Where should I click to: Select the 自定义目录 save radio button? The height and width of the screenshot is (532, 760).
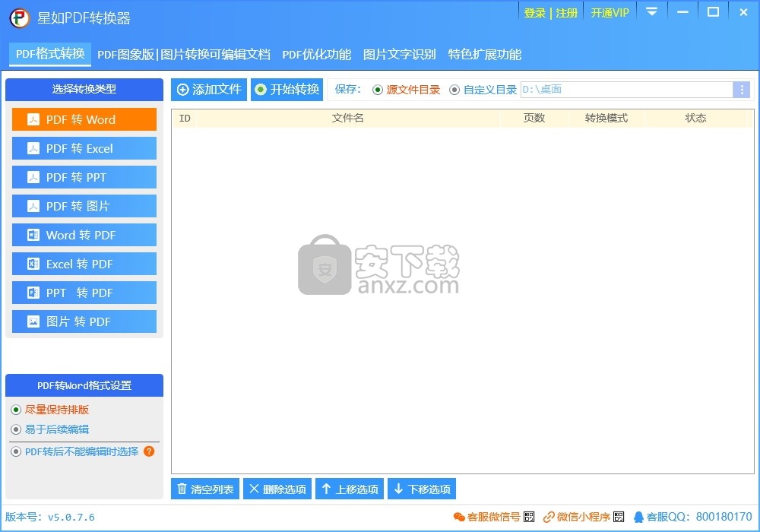click(454, 90)
